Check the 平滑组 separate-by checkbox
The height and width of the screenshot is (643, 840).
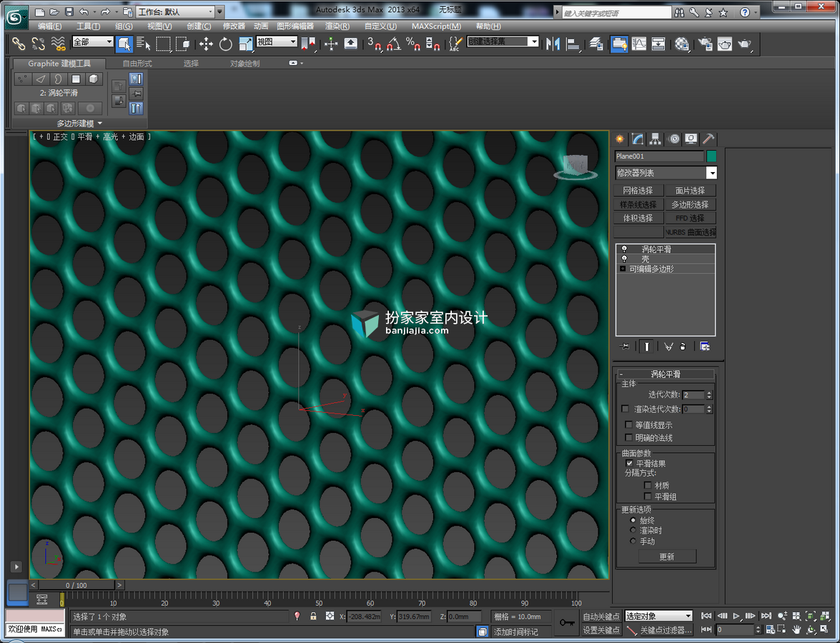tap(648, 497)
